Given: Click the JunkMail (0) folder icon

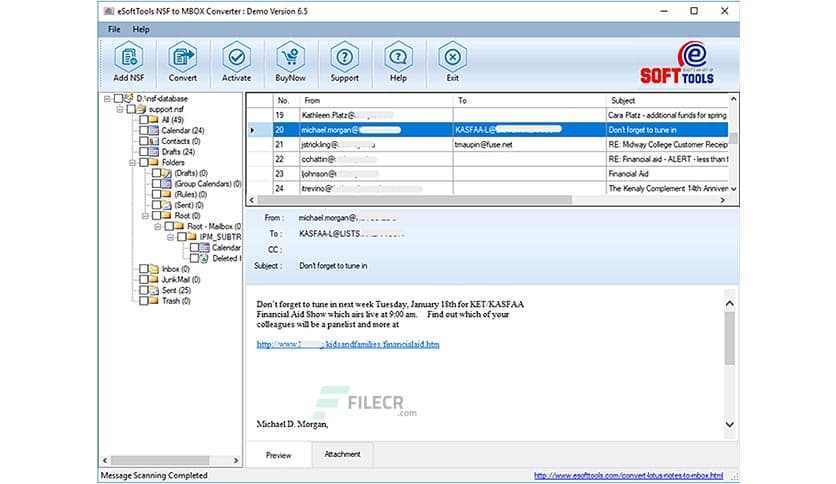Looking at the screenshot, I should (154, 279).
